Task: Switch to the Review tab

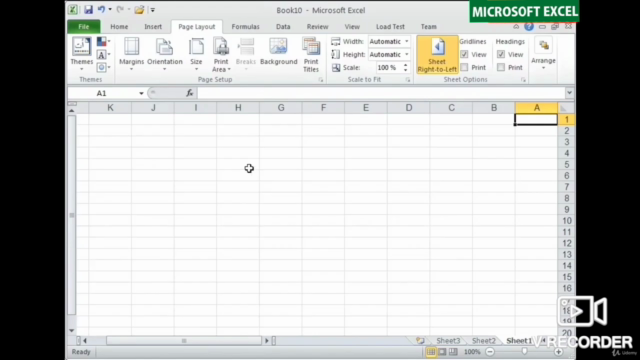Action: (x=318, y=27)
